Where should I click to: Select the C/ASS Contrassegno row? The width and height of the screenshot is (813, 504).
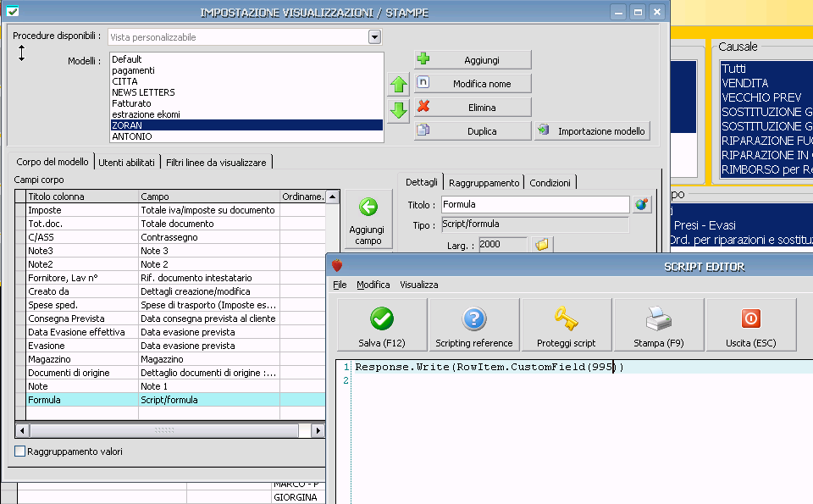176,237
